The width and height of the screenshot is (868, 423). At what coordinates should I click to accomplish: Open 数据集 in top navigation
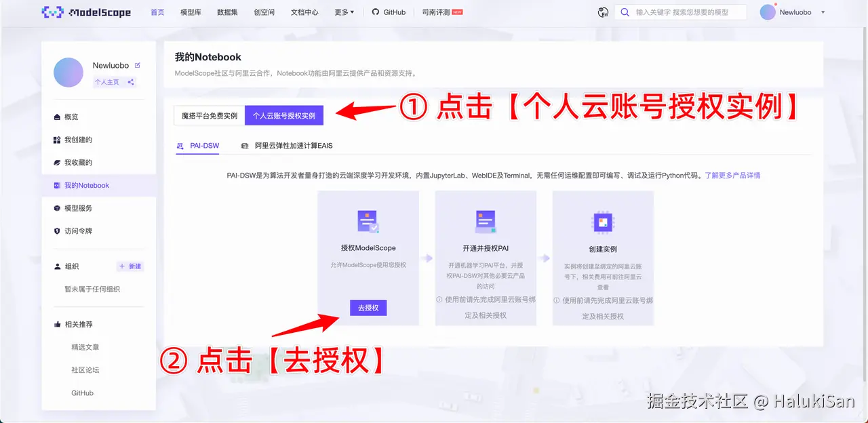(227, 12)
